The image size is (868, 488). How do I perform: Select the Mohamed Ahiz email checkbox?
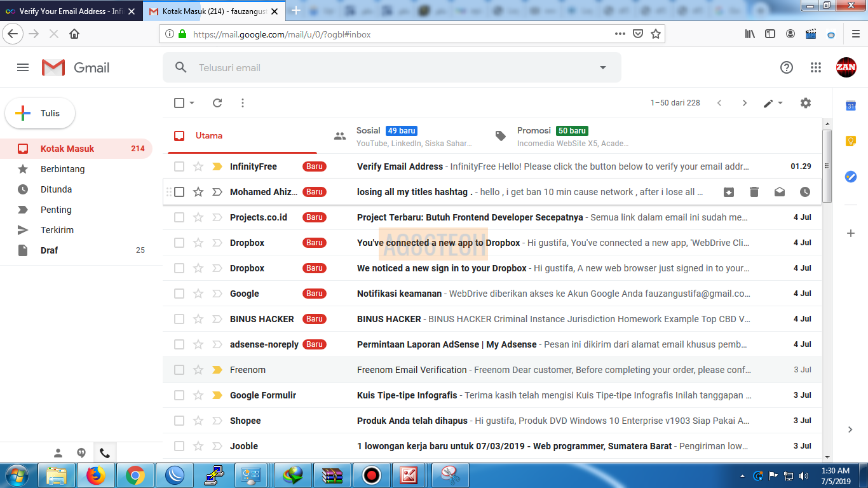179,192
